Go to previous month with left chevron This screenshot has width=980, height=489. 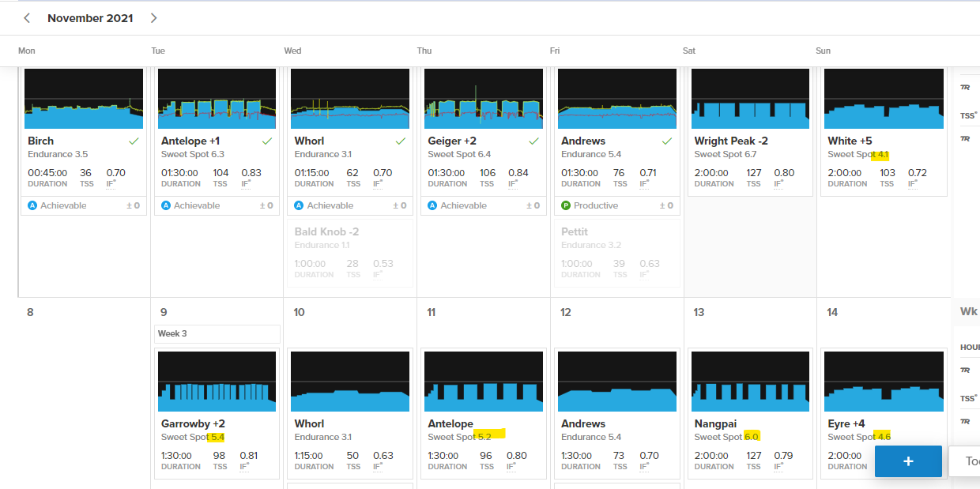(x=28, y=18)
